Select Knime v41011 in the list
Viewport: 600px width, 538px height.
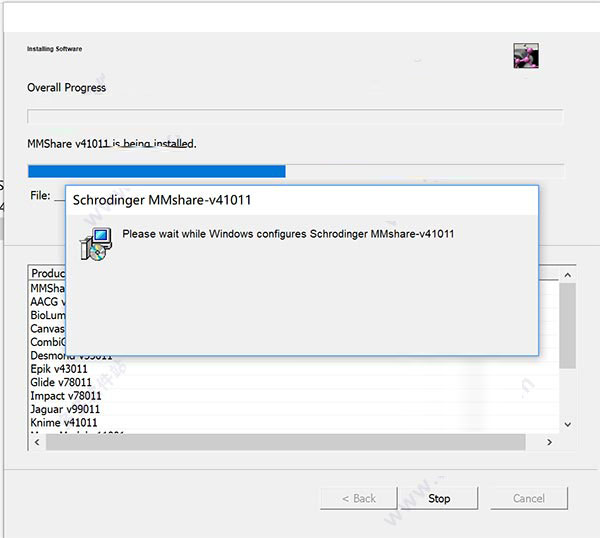pyautogui.click(x=64, y=422)
